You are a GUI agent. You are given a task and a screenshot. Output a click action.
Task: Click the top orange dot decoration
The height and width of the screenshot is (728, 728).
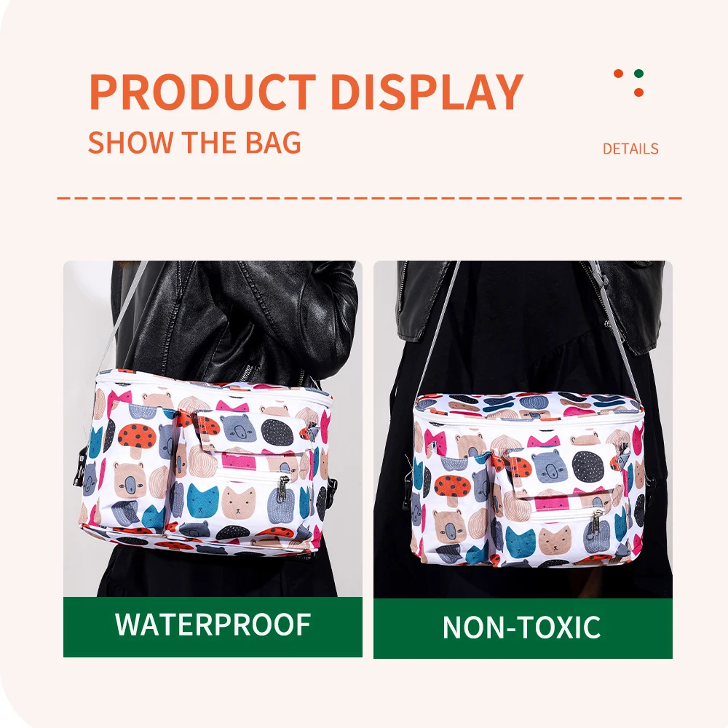(x=618, y=74)
